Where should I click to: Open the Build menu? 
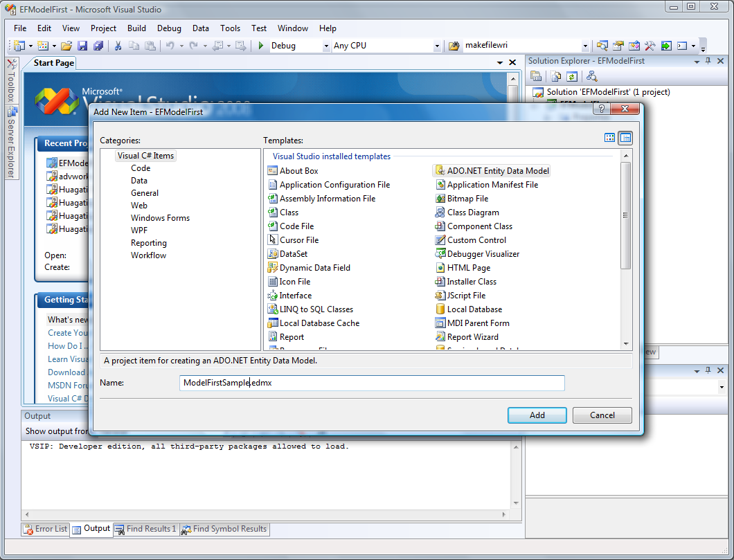point(136,28)
